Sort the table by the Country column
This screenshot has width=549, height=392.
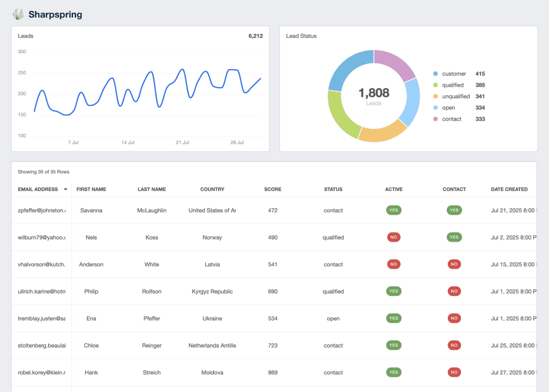[212, 189]
